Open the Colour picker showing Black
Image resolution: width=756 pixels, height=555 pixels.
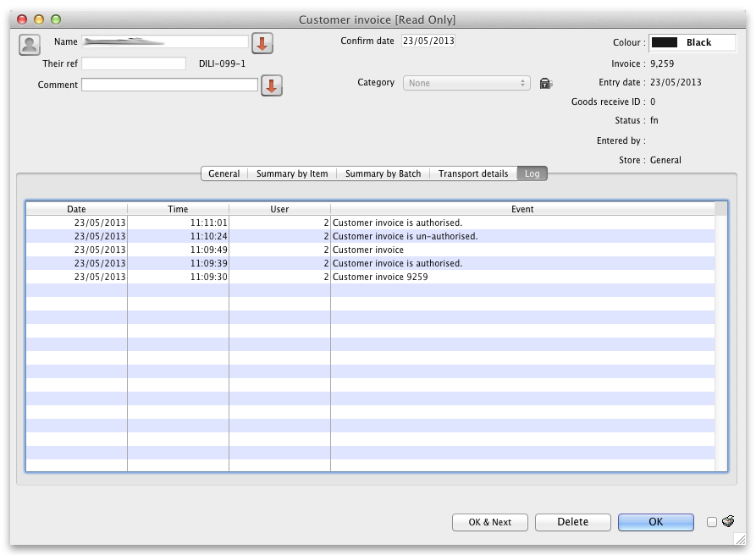692,42
